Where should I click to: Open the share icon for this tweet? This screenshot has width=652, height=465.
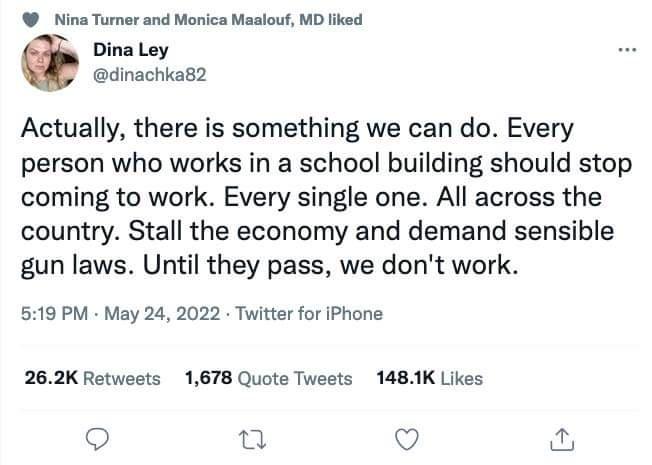(561, 438)
